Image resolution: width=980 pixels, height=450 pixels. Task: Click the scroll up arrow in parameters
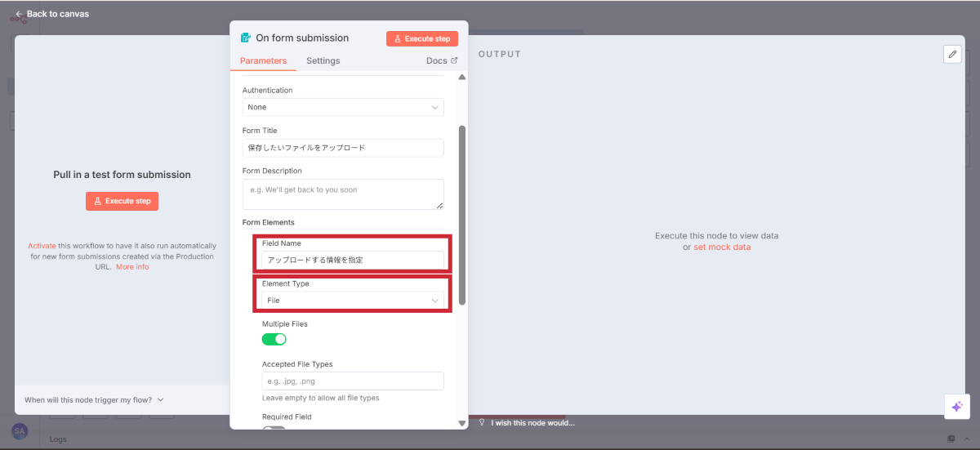click(x=461, y=78)
